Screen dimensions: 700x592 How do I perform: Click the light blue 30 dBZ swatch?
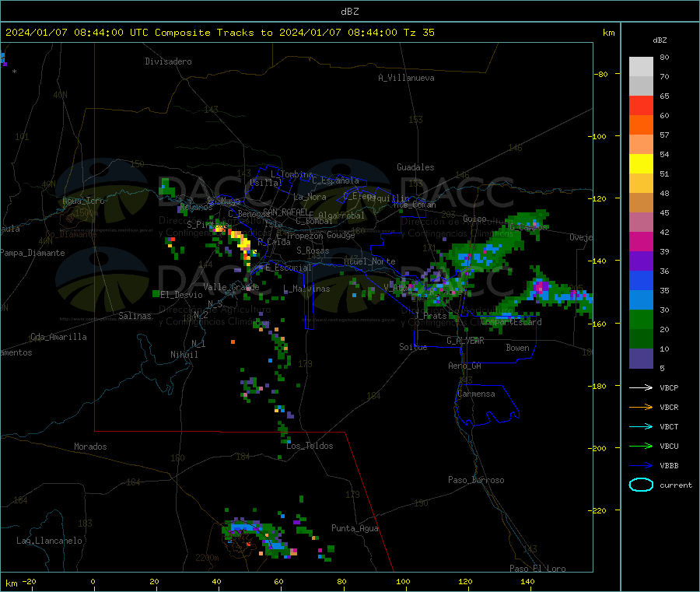[x=641, y=300]
